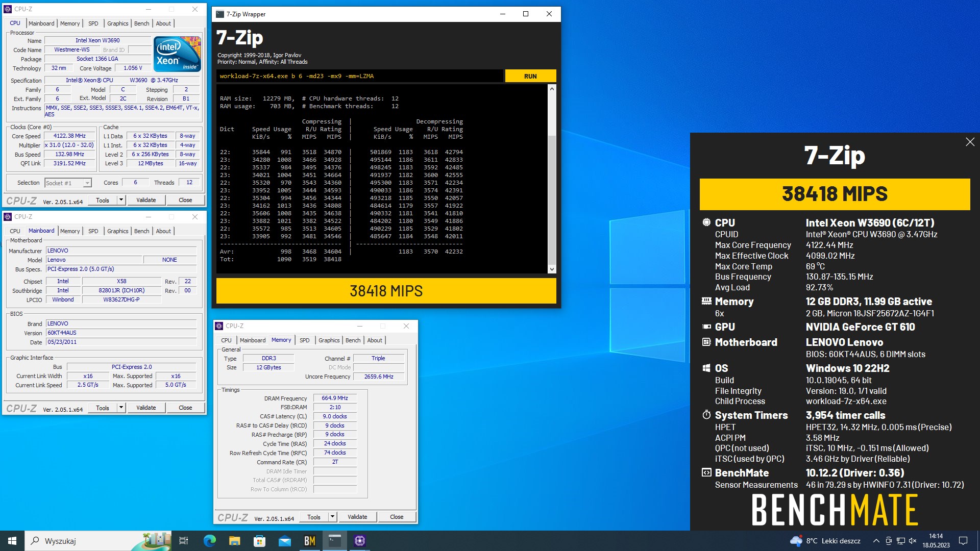Click the OS Windows icon in BenchMate panel
980x551 pixels.
[706, 368]
